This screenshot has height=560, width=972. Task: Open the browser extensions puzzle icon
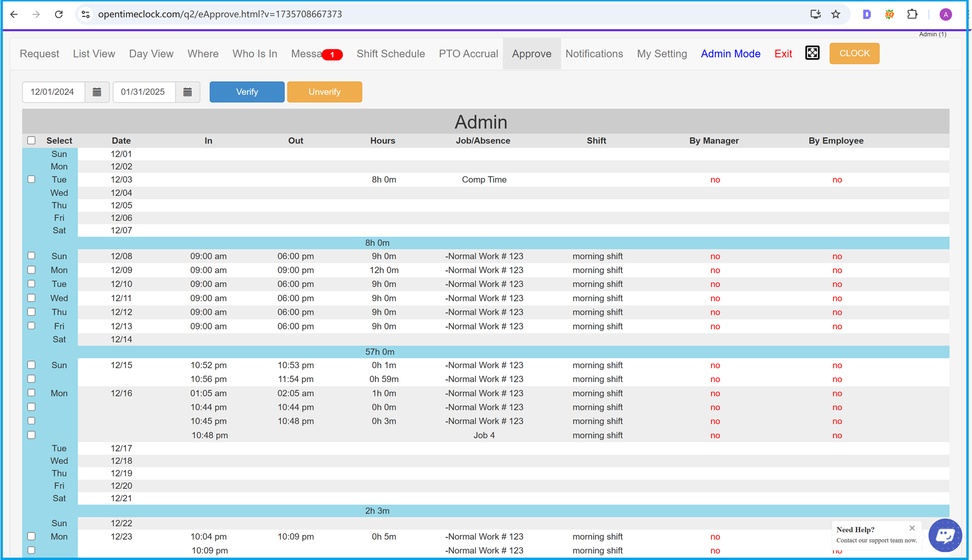tap(912, 14)
